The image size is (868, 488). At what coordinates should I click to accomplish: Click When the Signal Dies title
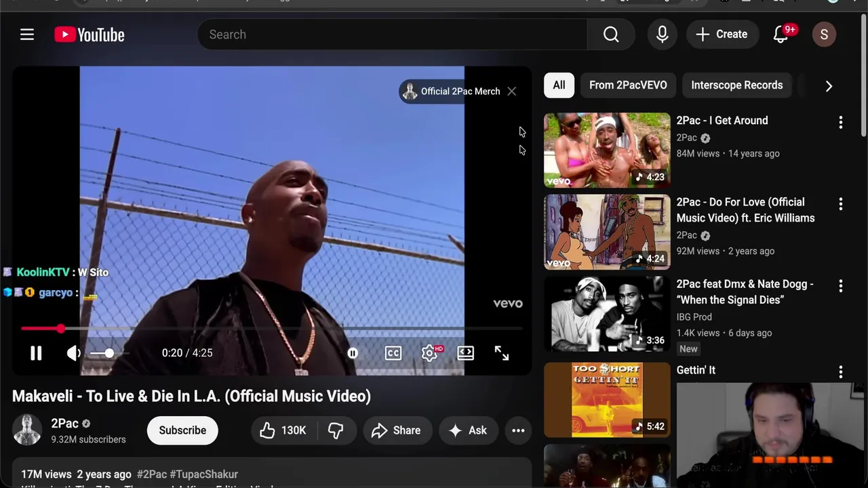coord(745,292)
